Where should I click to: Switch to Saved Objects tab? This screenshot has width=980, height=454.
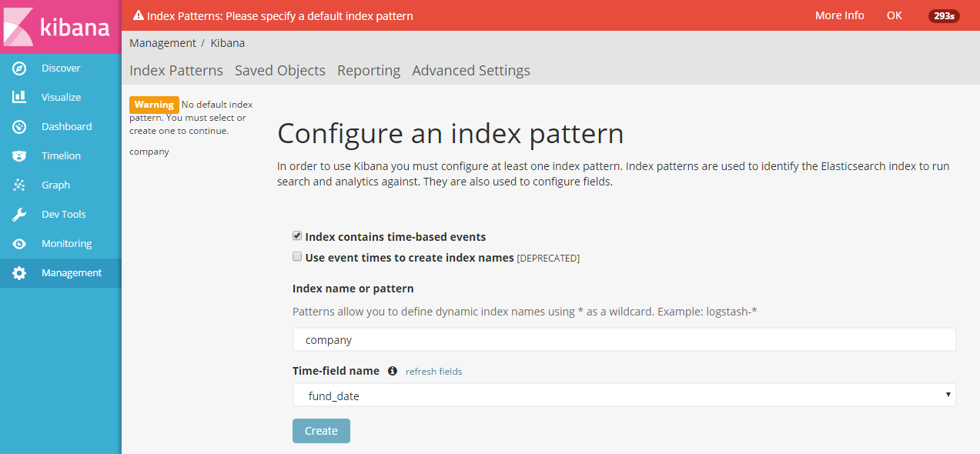(280, 70)
